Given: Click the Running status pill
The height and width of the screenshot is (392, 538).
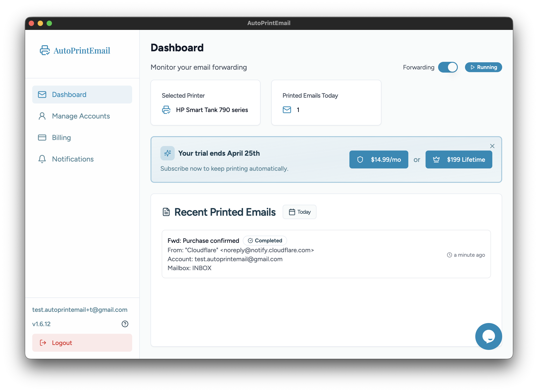Looking at the screenshot, I should tap(483, 67).
